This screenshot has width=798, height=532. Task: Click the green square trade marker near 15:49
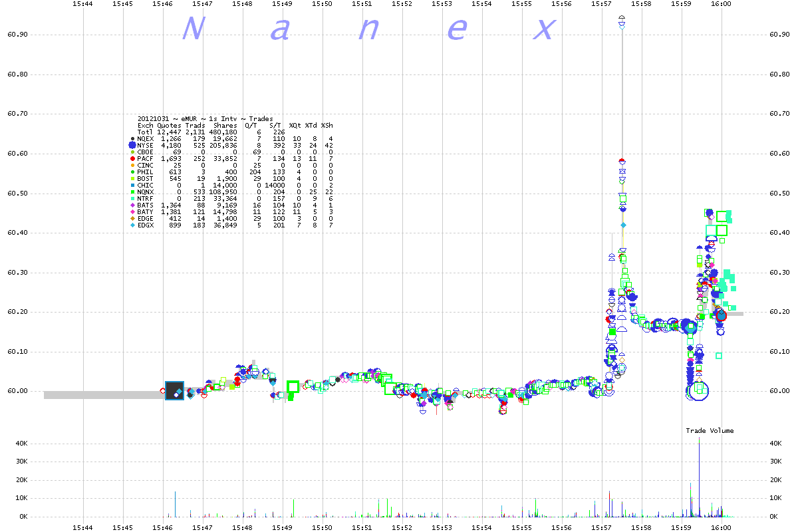click(x=293, y=386)
